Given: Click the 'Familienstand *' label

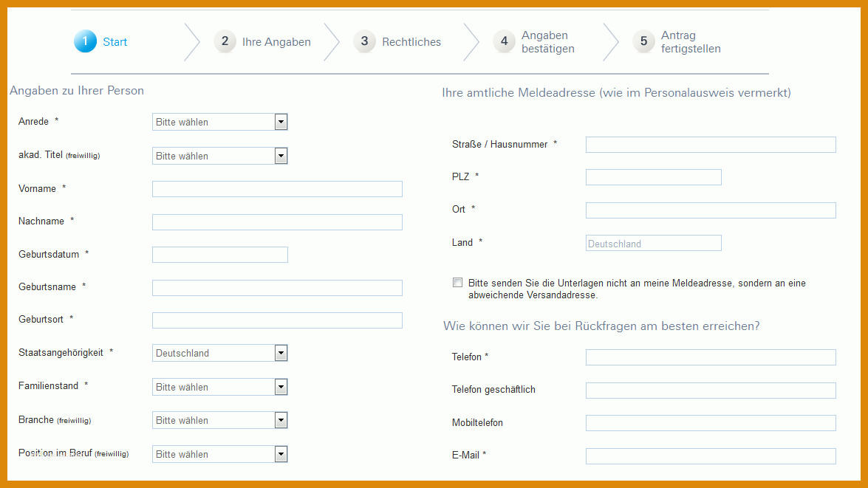Looking at the screenshot, I should [52, 385].
